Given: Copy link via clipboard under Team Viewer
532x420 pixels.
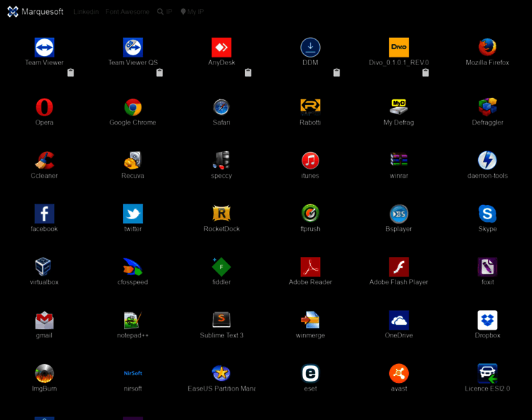Looking at the screenshot, I should tap(71, 73).
